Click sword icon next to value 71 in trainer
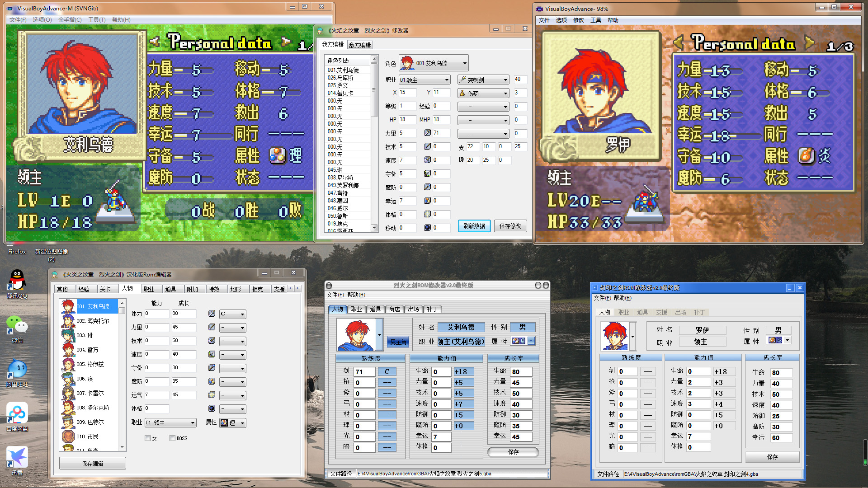868x488 pixels. [427, 133]
